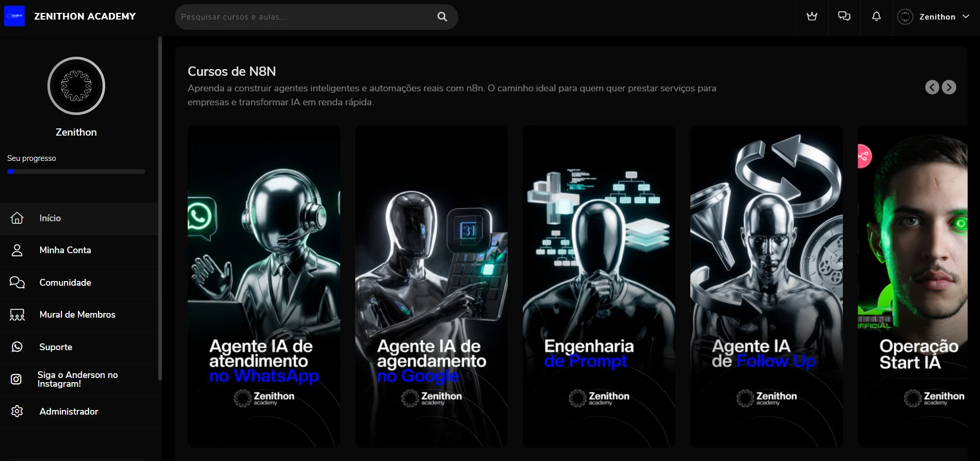Screen dimensions: 980x461
Task: Click the Cursos de N8N heading
Action: click(231, 71)
